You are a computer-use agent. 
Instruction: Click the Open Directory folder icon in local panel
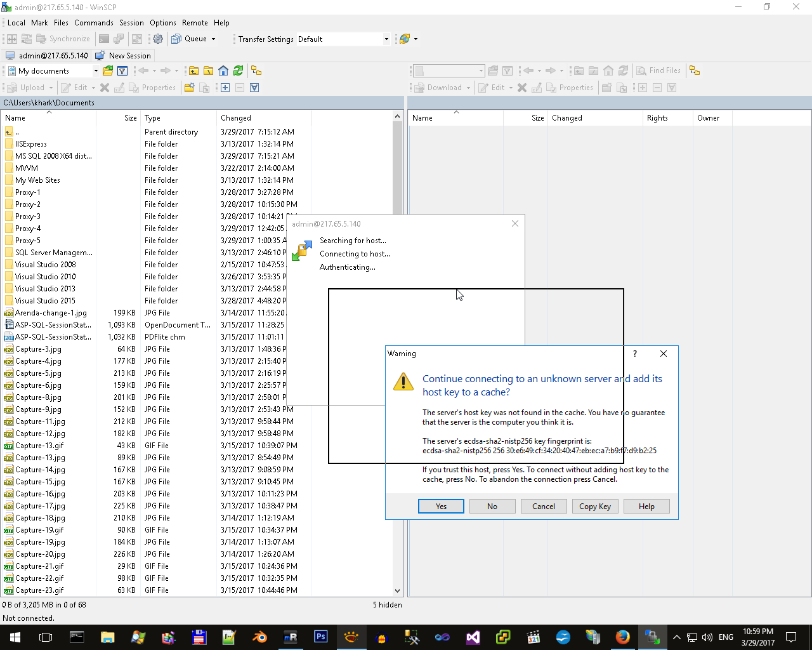point(108,70)
